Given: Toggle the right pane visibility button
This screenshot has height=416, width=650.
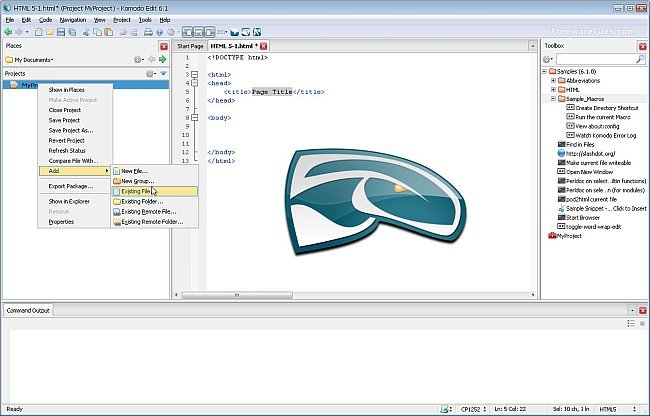Looking at the screenshot, I should (x=210, y=32).
